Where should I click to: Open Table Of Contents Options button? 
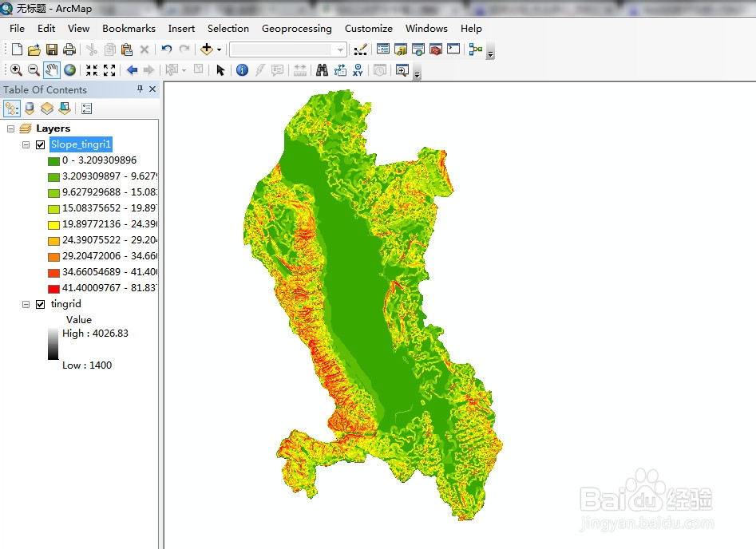click(x=87, y=109)
